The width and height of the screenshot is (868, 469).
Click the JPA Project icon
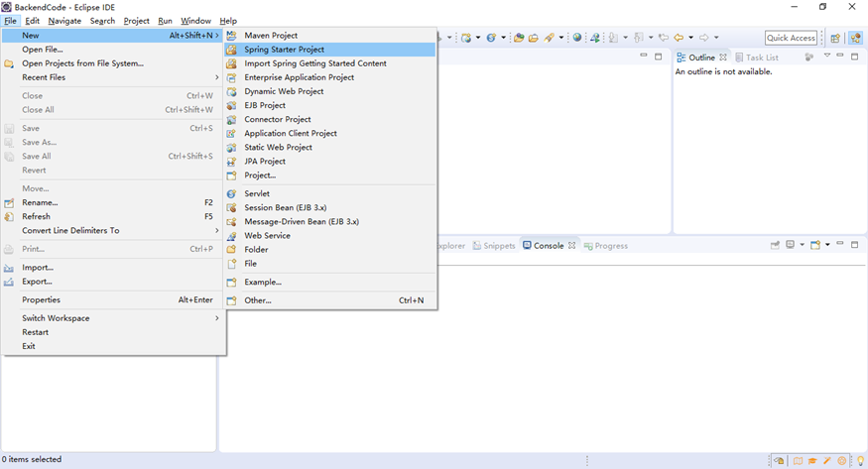pyautogui.click(x=231, y=162)
